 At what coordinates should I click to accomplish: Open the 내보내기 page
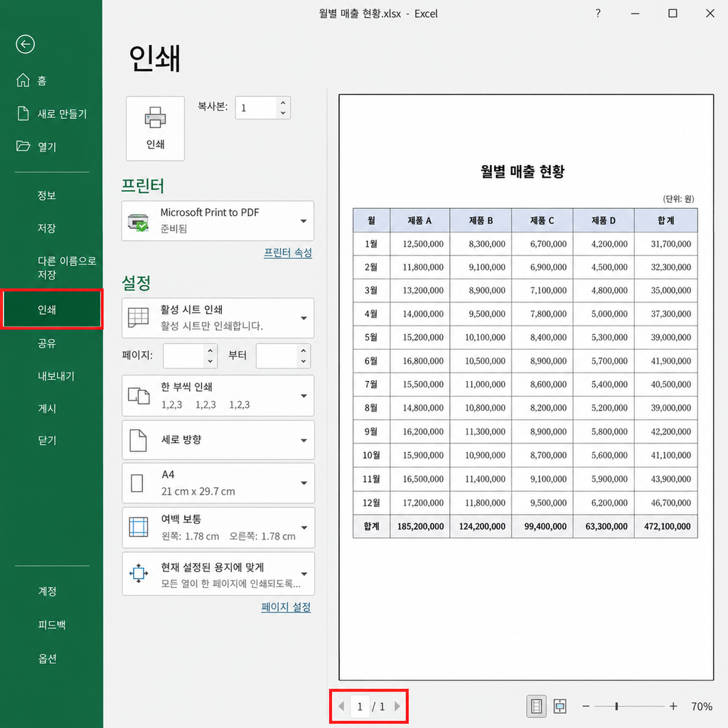56,376
